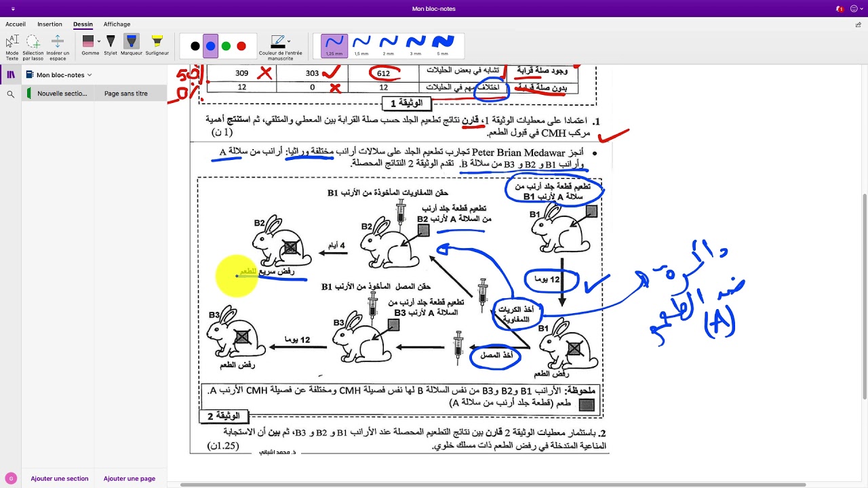Pick the red ink color
The width and height of the screenshot is (868, 488).
pos(241,46)
